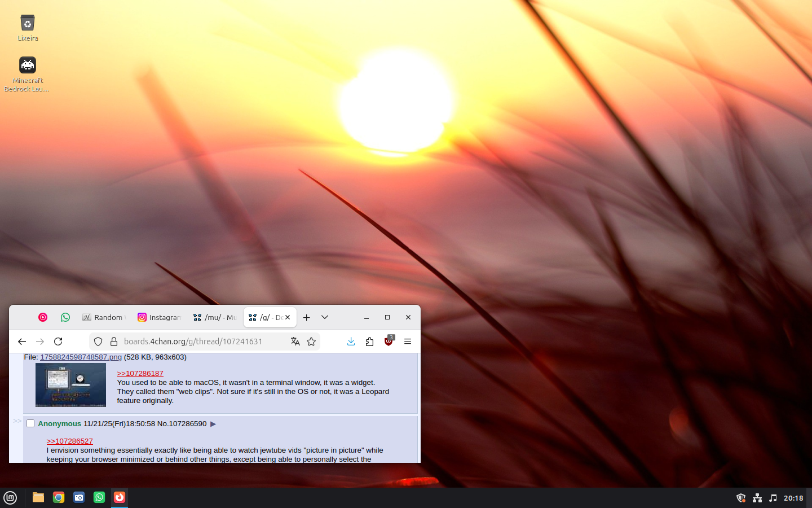The image size is (812, 508).
Task: Open the screenshot camera app on taskbar
Action: (79, 497)
